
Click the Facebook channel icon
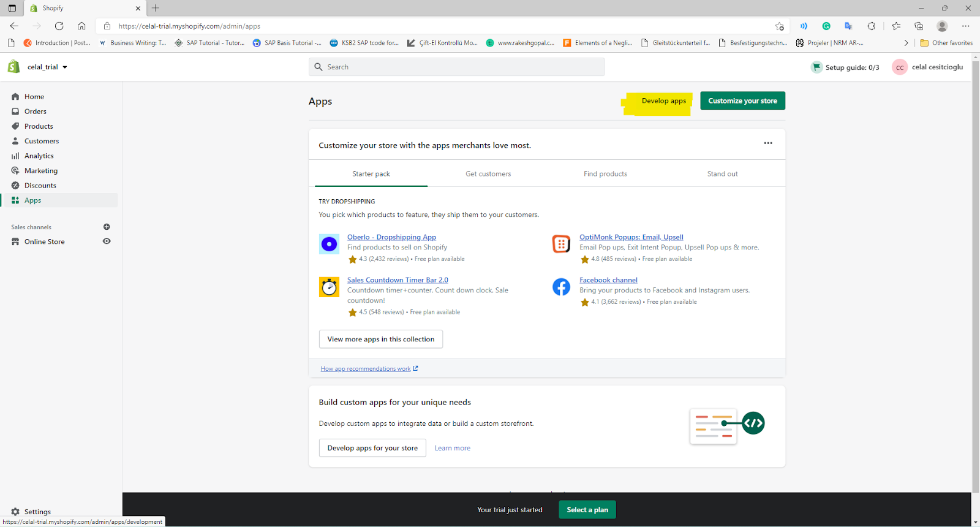pos(561,287)
